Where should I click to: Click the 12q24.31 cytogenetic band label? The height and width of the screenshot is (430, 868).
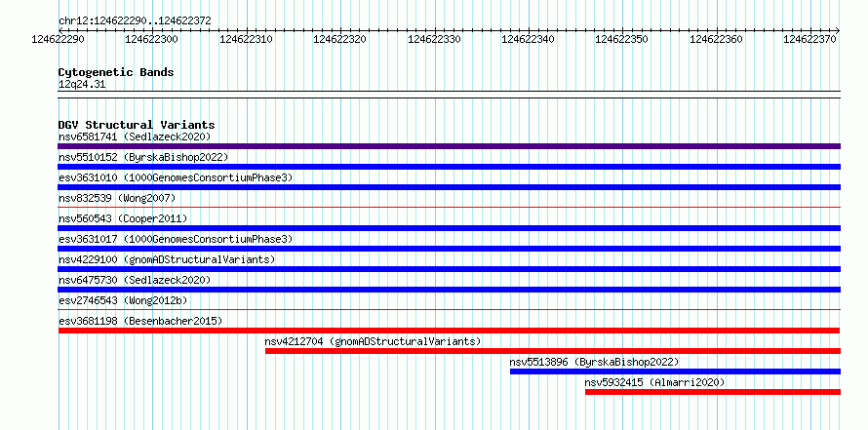tap(82, 85)
